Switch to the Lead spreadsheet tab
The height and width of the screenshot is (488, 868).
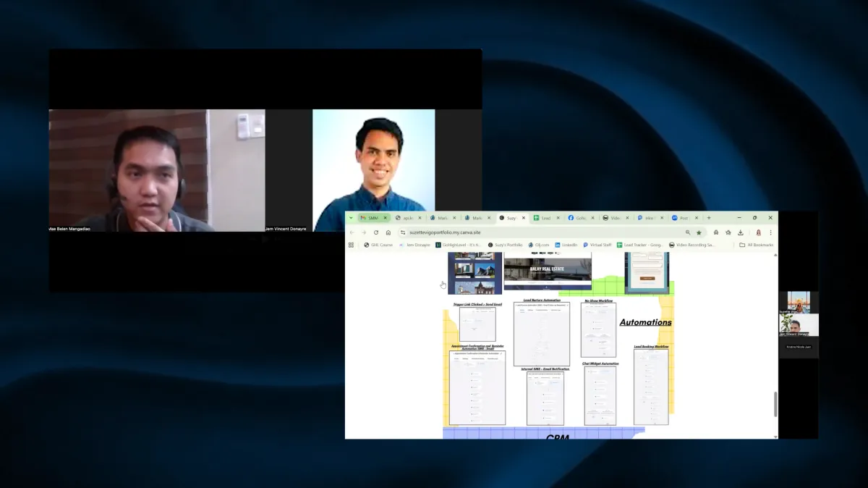(x=547, y=217)
